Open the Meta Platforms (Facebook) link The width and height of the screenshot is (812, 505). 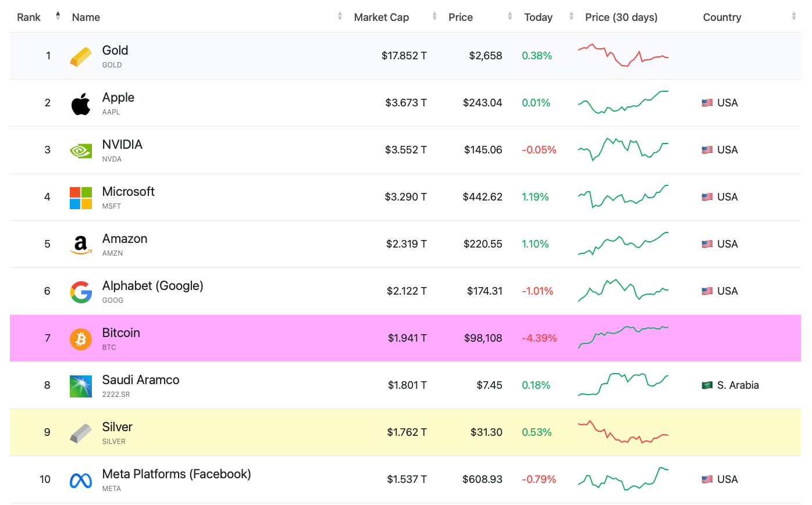[177, 474]
